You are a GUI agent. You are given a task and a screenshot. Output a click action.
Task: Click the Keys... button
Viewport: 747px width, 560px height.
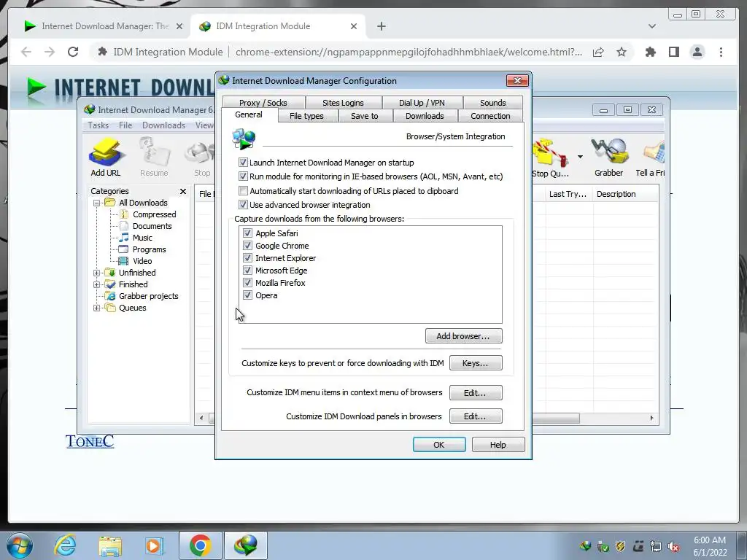(x=476, y=363)
